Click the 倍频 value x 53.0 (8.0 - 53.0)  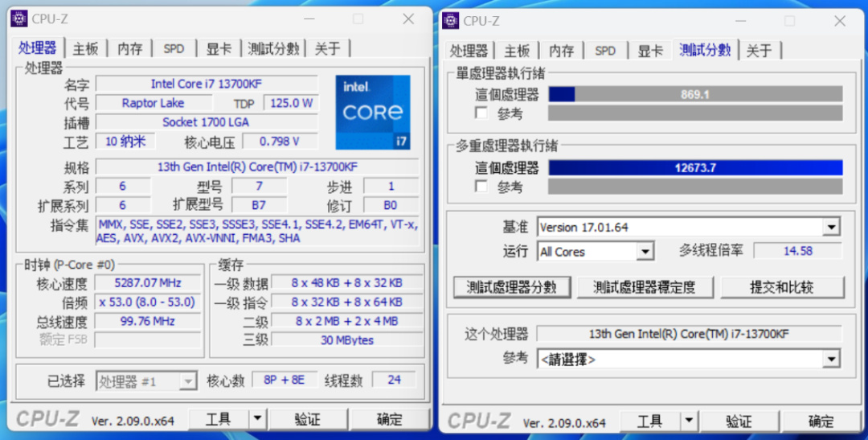pos(148,302)
